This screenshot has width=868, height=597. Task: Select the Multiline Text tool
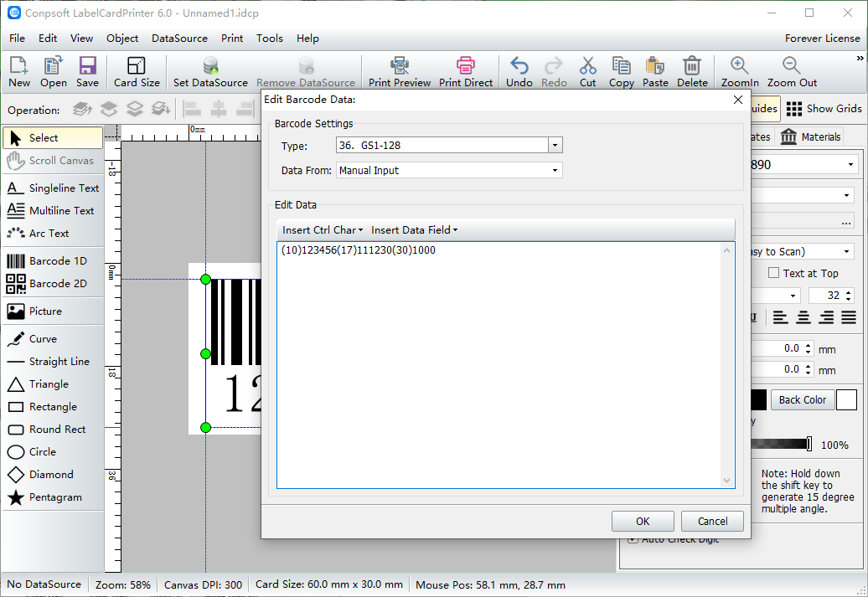click(53, 211)
